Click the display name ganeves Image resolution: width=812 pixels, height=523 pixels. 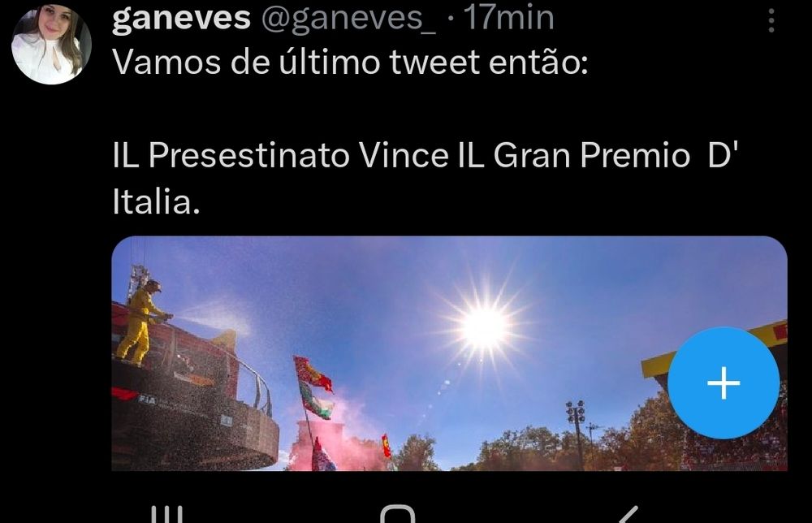click(x=181, y=18)
